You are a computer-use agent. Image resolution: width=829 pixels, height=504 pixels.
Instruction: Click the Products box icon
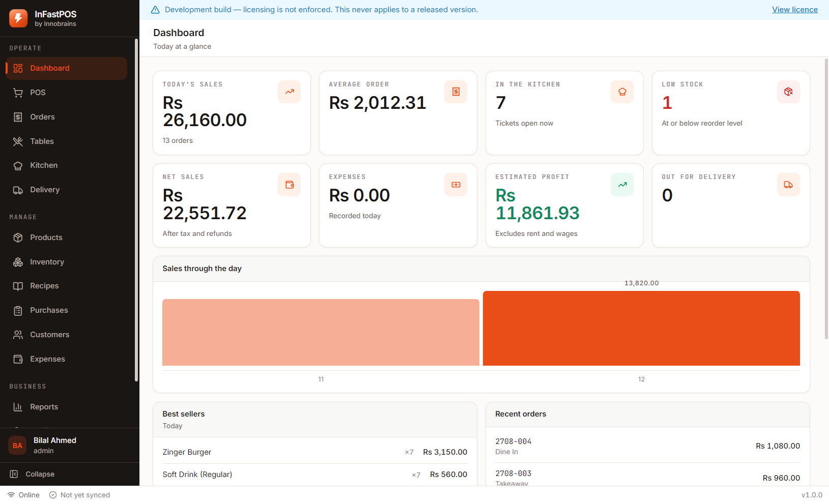[x=18, y=238]
